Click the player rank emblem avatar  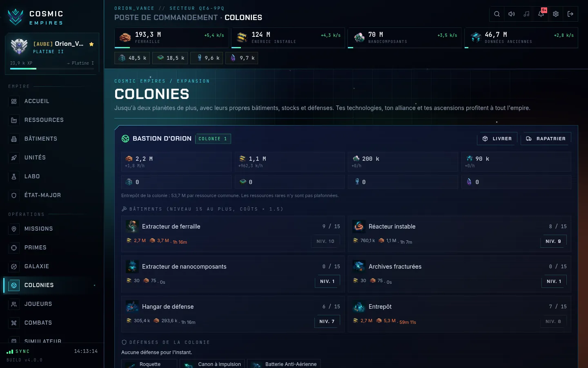click(19, 47)
